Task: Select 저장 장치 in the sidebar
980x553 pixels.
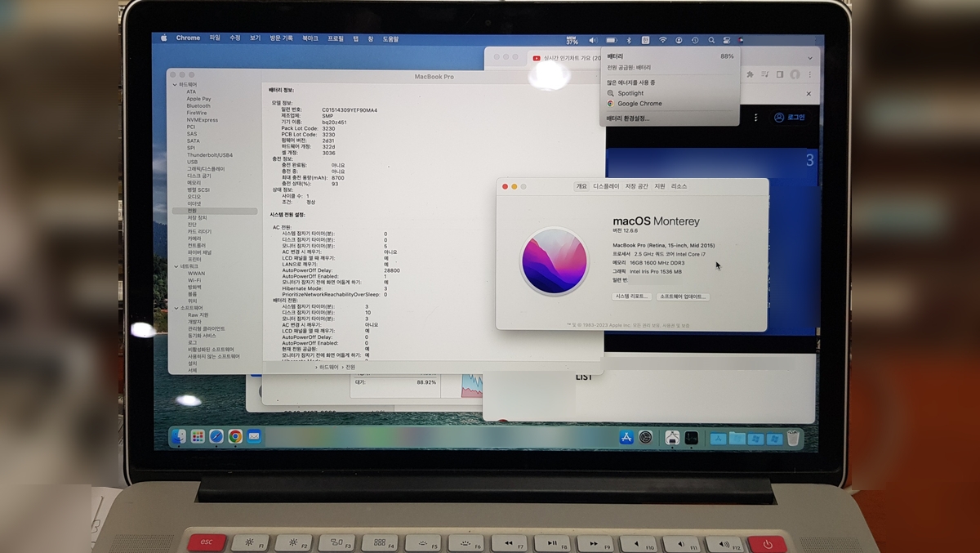Action: click(x=198, y=218)
